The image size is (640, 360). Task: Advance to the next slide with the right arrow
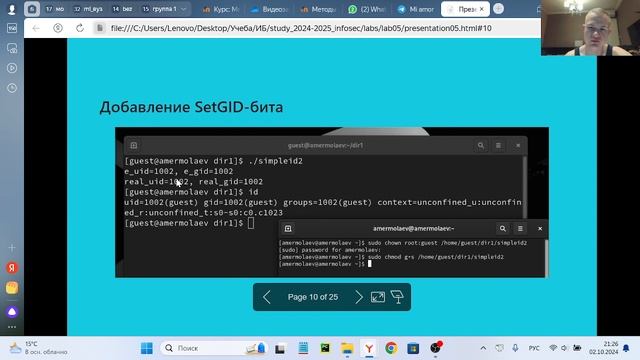pos(358,297)
